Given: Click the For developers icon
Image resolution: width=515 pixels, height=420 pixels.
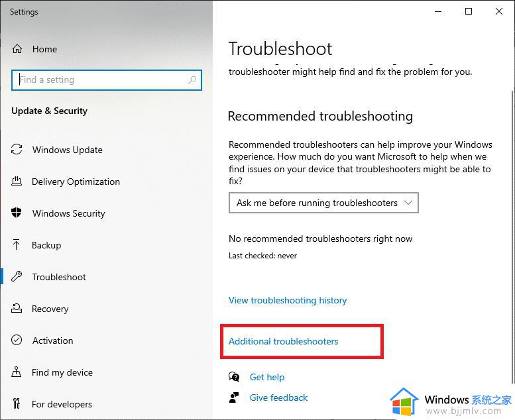Looking at the screenshot, I should pyautogui.click(x=16, y=403).
